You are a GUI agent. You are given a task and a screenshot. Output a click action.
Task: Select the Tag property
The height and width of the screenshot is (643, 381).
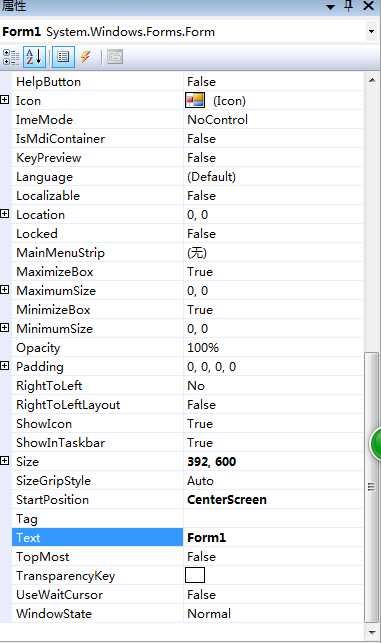(27, 519)
